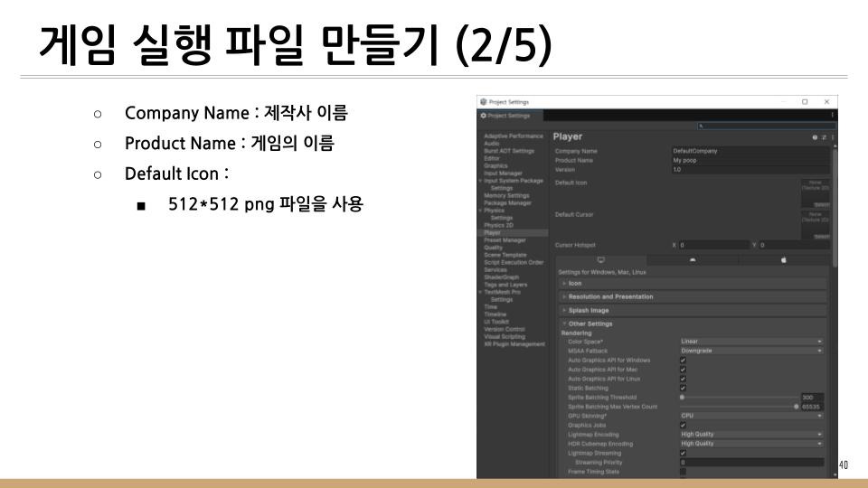This screenshot has width=868, height=488.
Task: Click the Streaming Priority input field
Action: tap(751, 463)
